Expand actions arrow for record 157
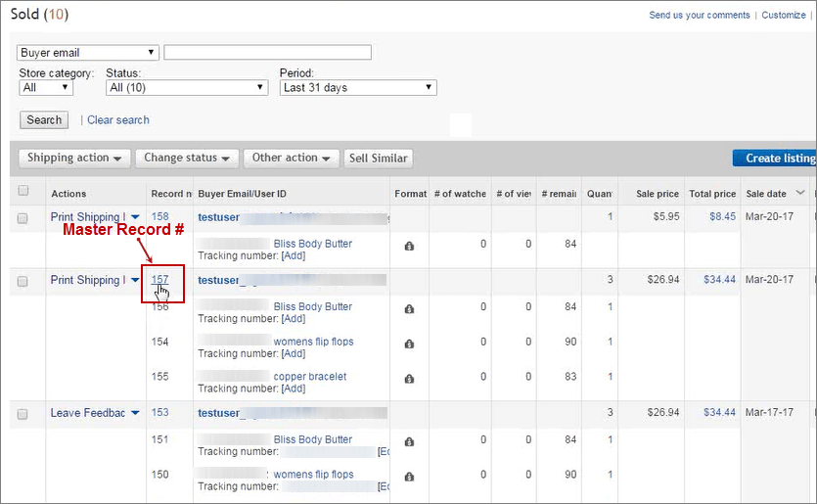The height and width of the screenshot is (504, 817). coord(135,280)
